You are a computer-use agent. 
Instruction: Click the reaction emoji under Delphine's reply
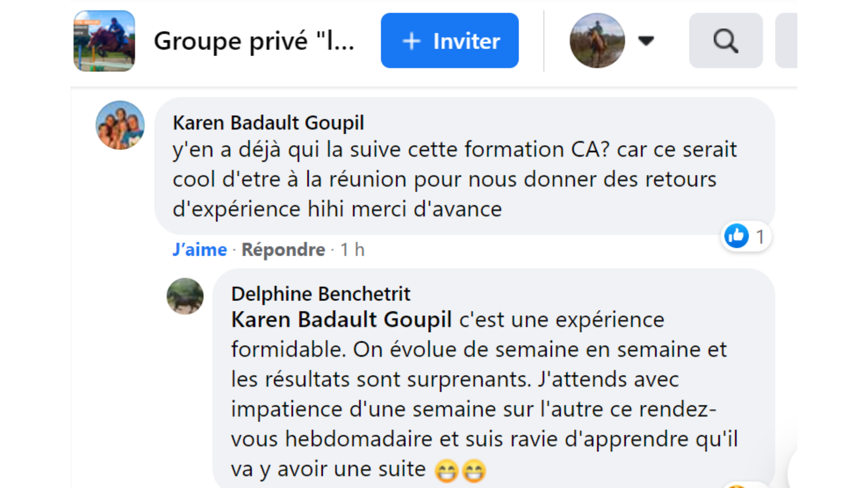[x=737, y=485]
